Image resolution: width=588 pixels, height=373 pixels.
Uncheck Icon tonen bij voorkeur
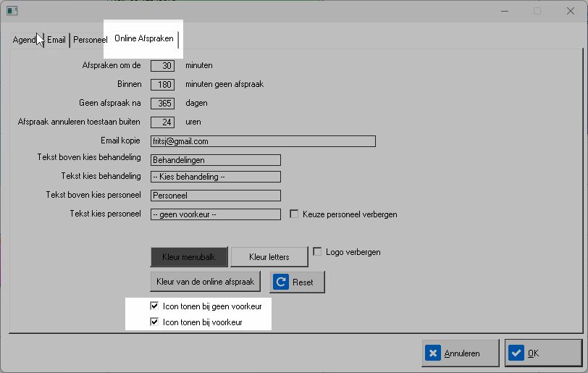pyautogui.click(x=154, y=322)
